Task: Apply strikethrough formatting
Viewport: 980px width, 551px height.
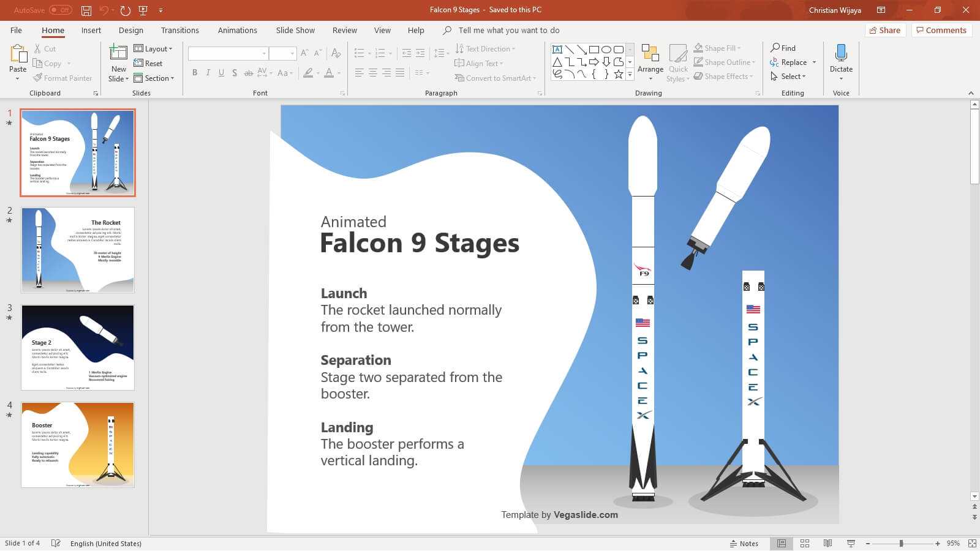Action: coord(248,73)
